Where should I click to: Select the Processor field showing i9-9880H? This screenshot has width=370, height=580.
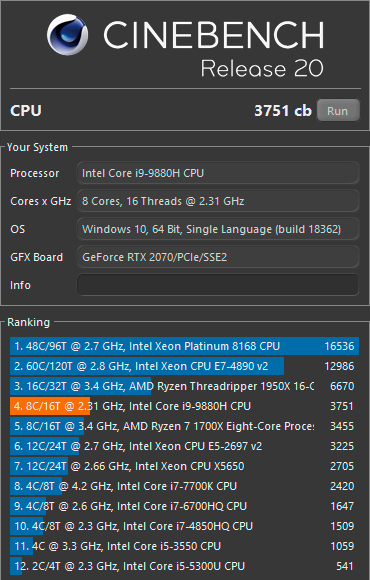(218, 173)
